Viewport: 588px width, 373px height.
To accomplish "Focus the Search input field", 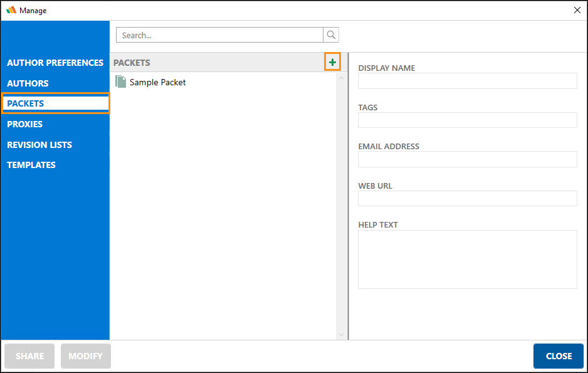I will coord(219,35).
